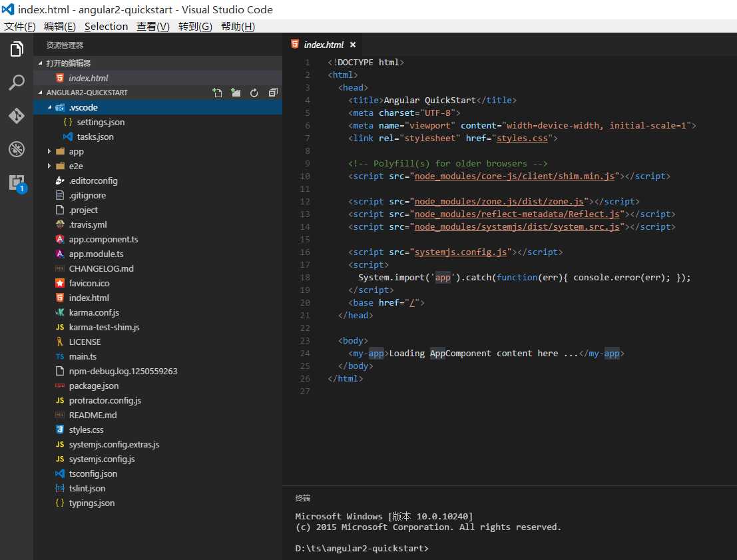Open .project file in explorer
The height and width of the screenshot is (560, 737).
click(x=158, y=210)
